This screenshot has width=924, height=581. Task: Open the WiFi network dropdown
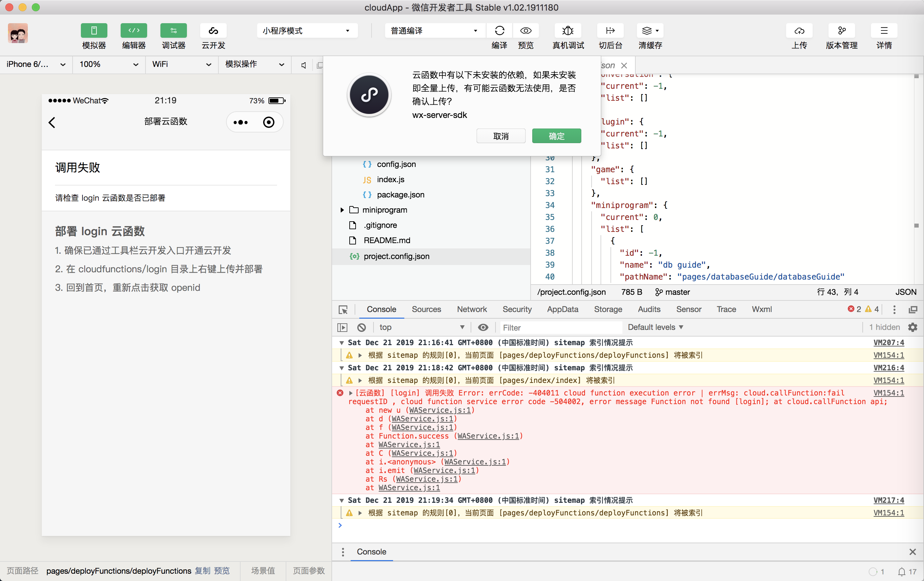point(182,65)
